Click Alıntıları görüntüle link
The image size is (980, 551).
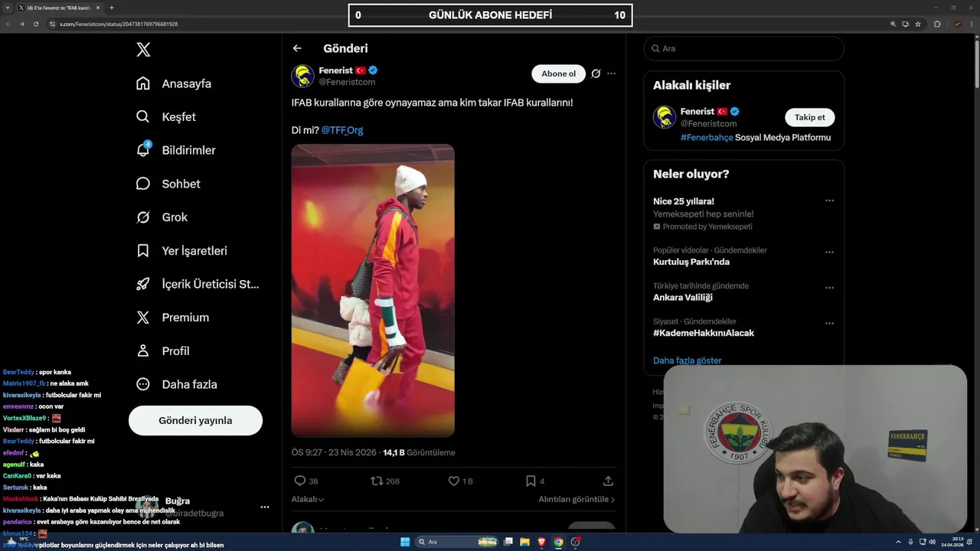click(577, 499)
